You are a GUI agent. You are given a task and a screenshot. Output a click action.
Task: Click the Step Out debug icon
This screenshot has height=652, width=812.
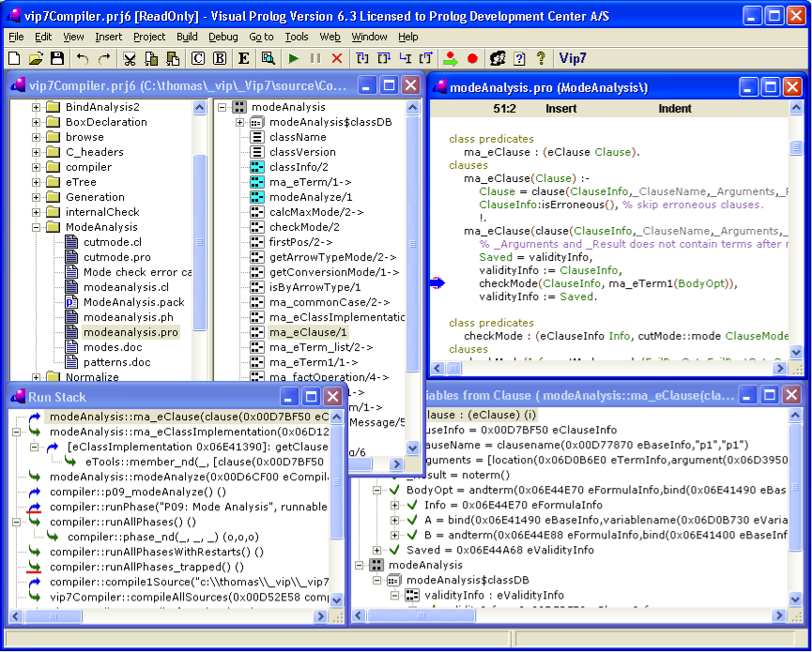(405, 58)
